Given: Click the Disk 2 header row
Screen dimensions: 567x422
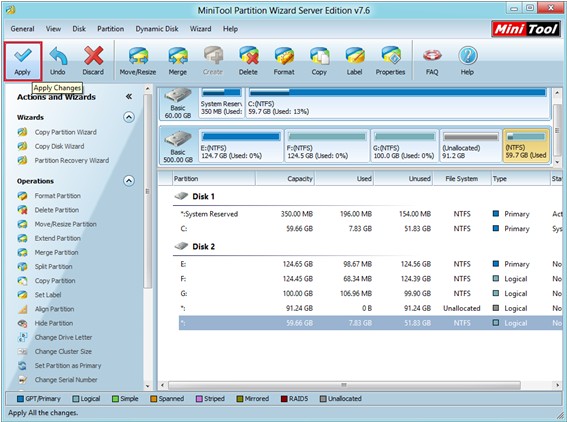Looking at the screenshot, I should (367, 247).
